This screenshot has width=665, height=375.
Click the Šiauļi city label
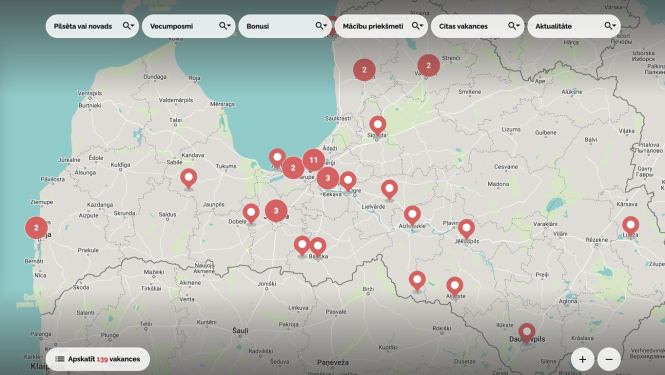(x=240, y=330)
